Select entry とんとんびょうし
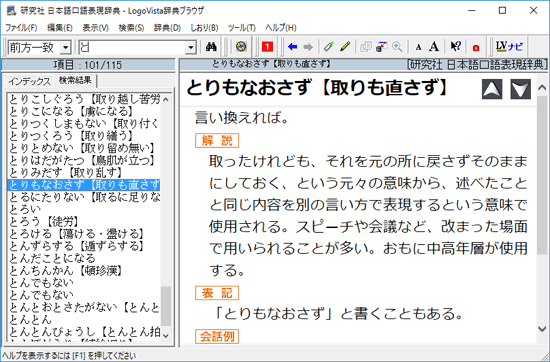550x362 pixels. (x=84, y=332)
